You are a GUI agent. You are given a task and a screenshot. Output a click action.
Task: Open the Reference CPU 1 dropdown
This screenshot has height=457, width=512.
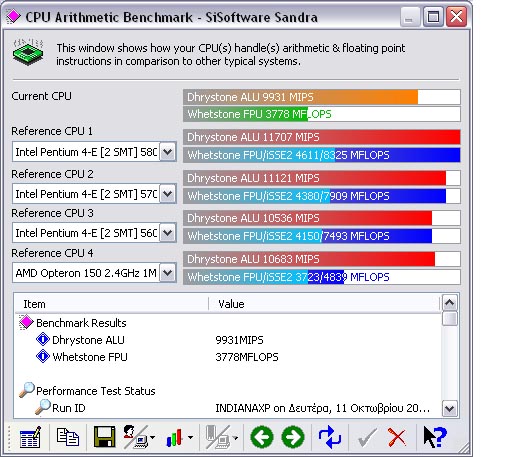pyautogui.click(x=168, y=152)
